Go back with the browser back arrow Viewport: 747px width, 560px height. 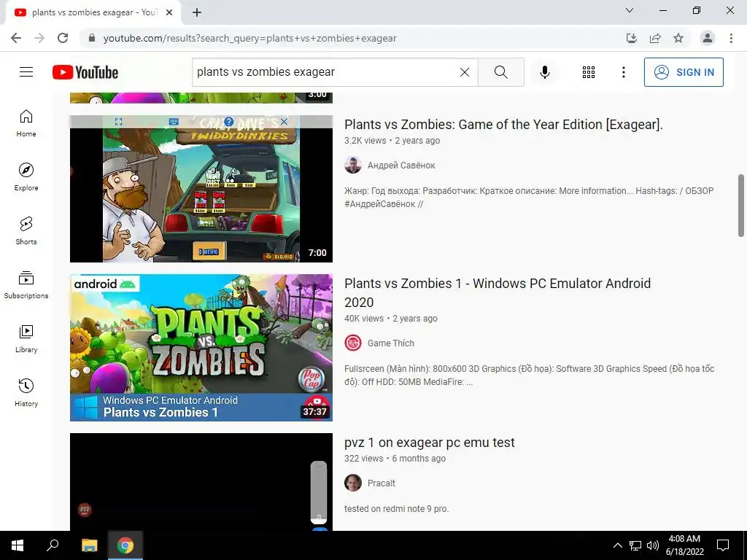pos(16,38)
